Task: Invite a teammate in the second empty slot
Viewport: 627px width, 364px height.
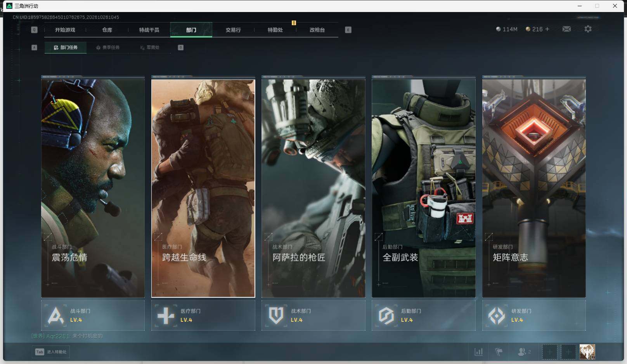Action: pyautogui.click(x=568, y=352)
